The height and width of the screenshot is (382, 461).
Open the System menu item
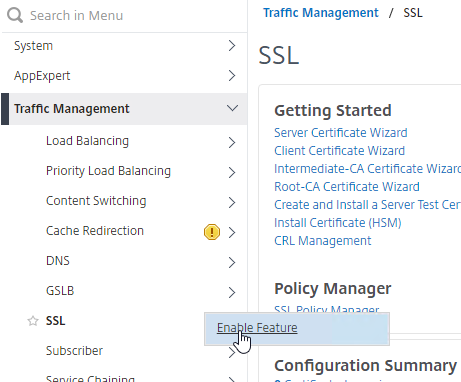coord(33,46)
